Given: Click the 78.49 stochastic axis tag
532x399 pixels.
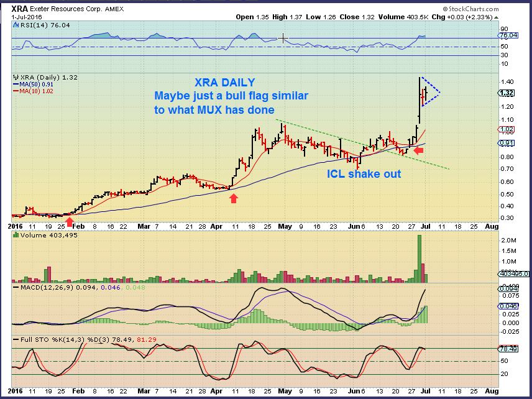Looking at the screenshot, I should [x=508, y=349].
